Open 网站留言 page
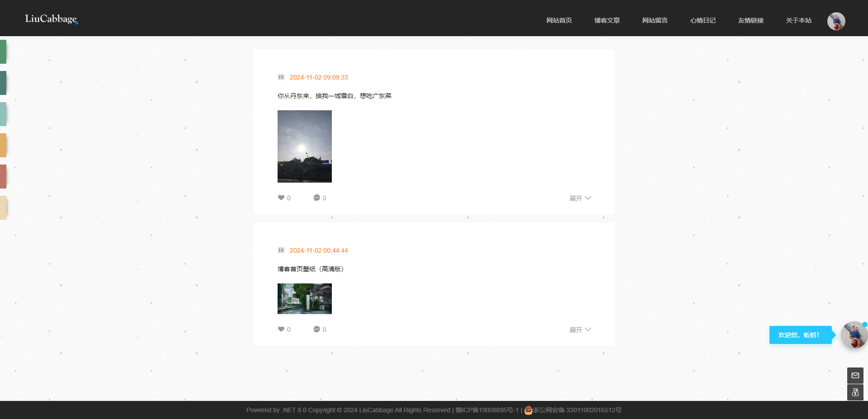868x419 pixels. tap(655, 20)
